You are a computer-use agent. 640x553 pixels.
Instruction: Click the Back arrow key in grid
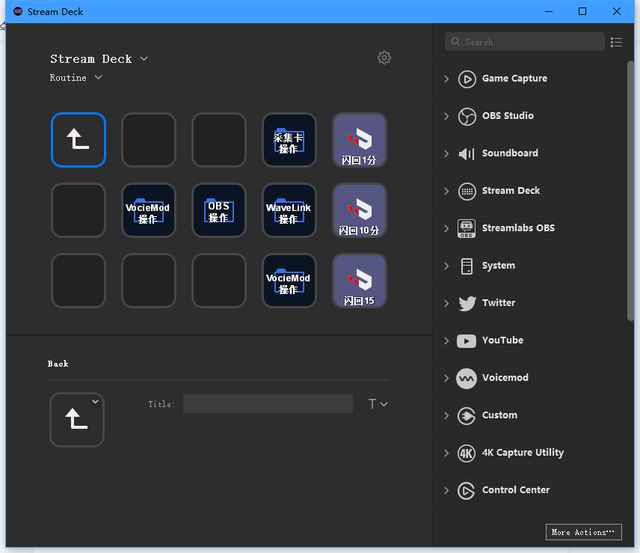point(78,140)
